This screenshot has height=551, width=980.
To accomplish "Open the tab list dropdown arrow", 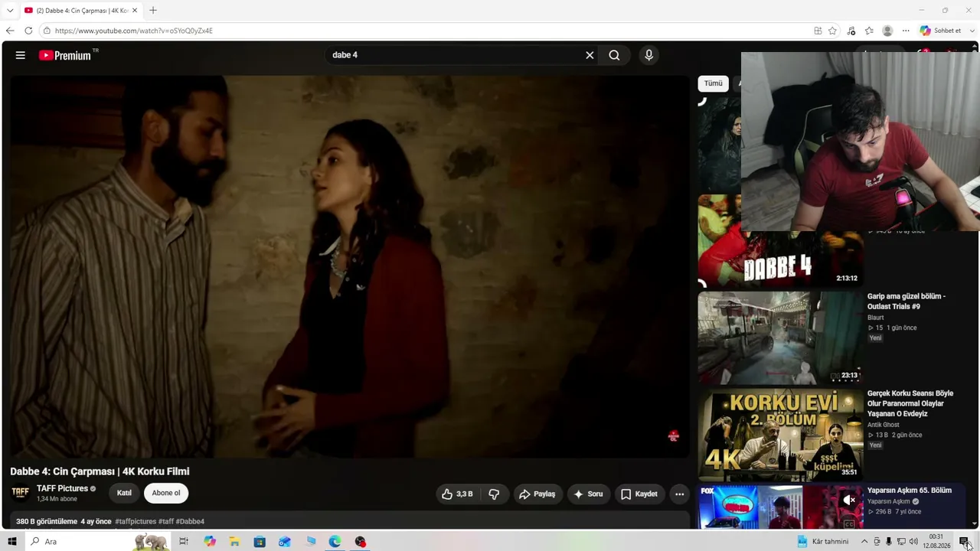I will point(10,11).
